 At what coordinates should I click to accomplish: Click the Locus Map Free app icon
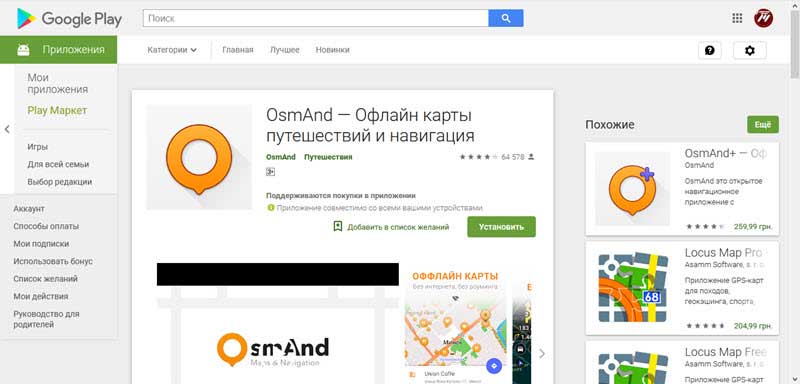632,366
